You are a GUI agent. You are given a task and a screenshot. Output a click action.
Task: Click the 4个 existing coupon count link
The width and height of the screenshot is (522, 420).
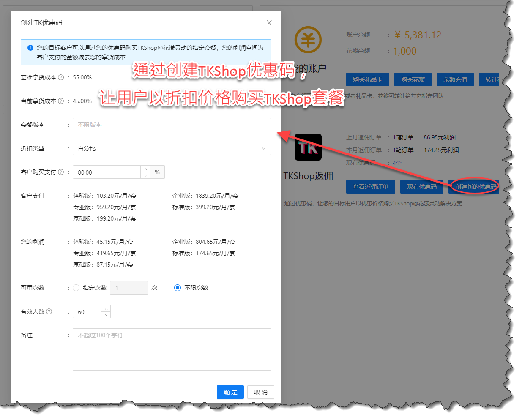coord(397,163)
